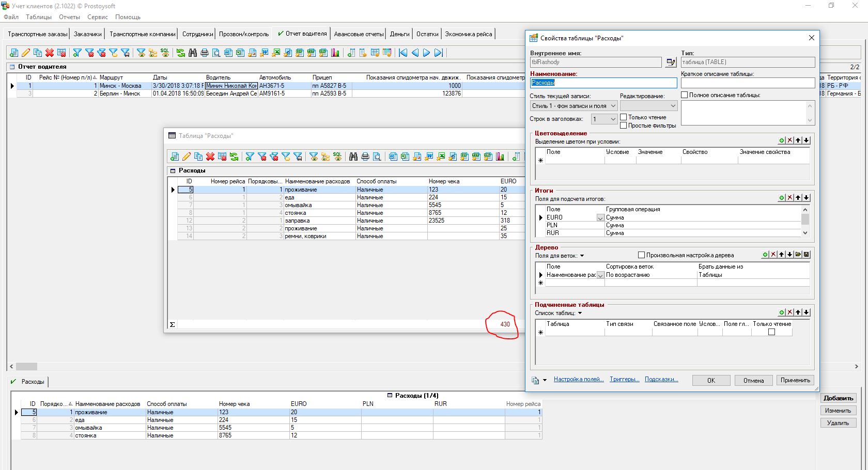This screenshot has height=470, width=868.
Task: Collapse the Отчет водителя panel header toggle
Action: coord(12,67)
